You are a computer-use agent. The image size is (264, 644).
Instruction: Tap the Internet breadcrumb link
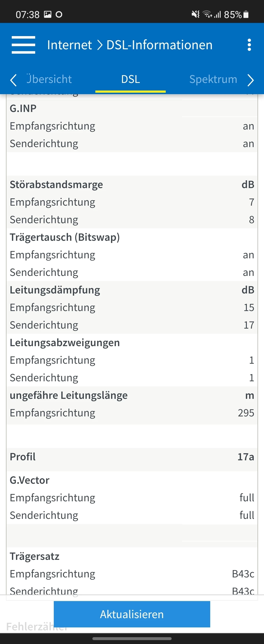tap(69, 45)
